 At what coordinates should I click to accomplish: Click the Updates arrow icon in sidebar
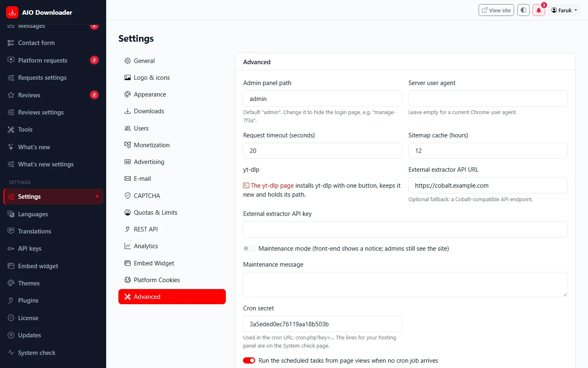(x=11, y=335)
